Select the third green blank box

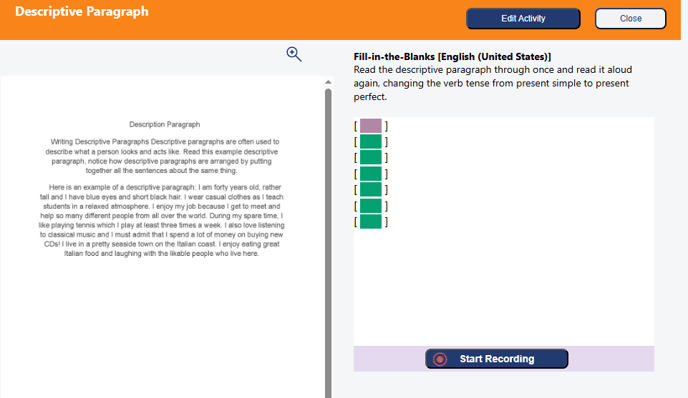tap(371, 158)
